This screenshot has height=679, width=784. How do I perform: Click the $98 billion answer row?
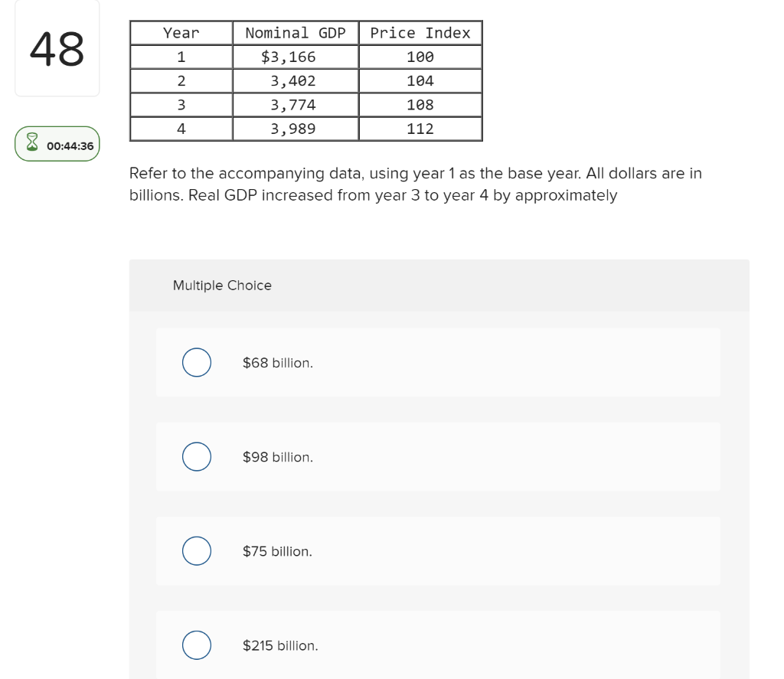coord(438,456)
